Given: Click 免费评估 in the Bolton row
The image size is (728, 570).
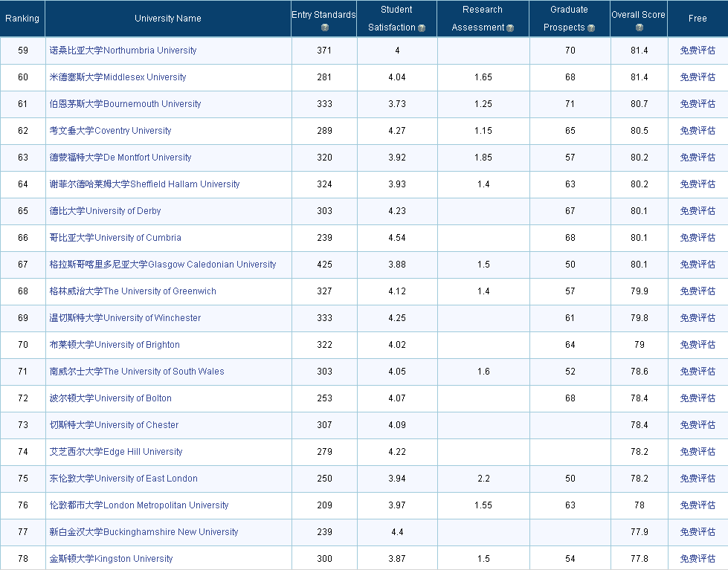Looking at the screenshot, I should [698, 398].
